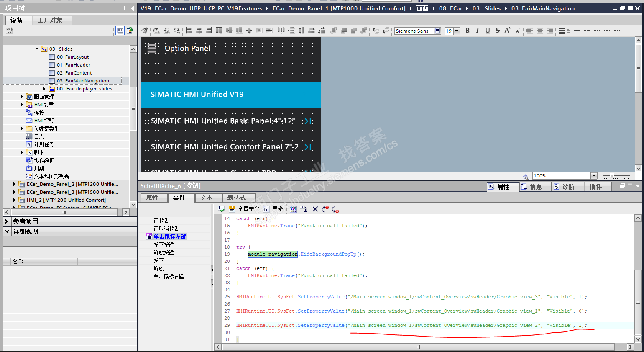Adjust the zoom slider
The image size is (644, 352).
[612, 176]
